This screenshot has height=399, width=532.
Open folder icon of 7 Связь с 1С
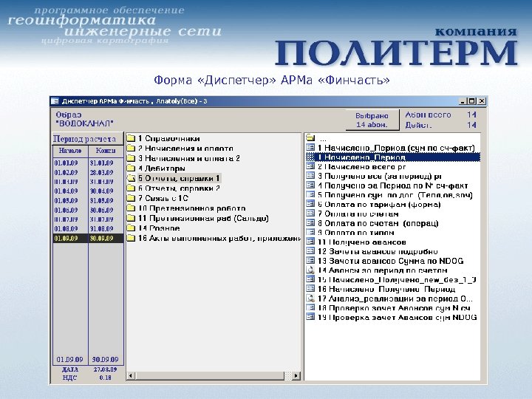coord(131,198)
